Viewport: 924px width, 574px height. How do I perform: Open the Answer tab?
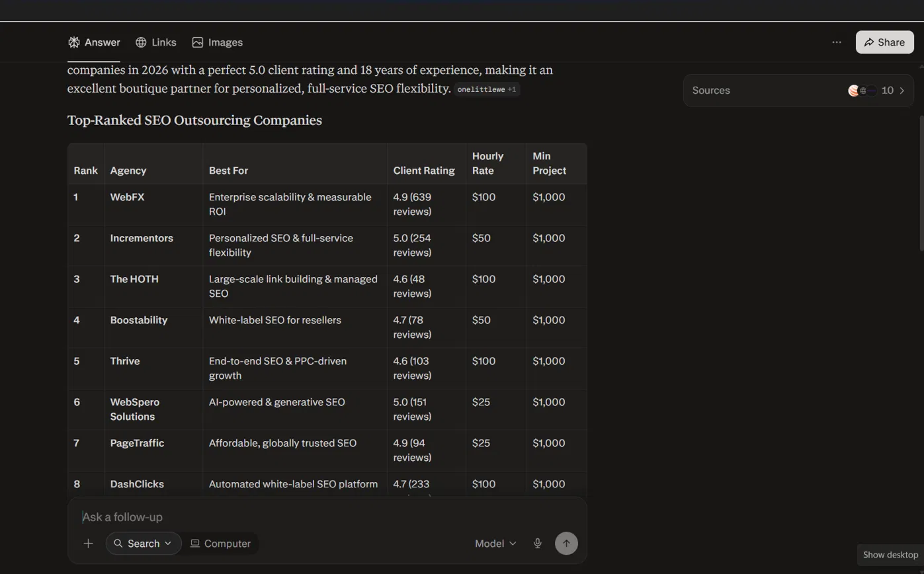point(94,42)
